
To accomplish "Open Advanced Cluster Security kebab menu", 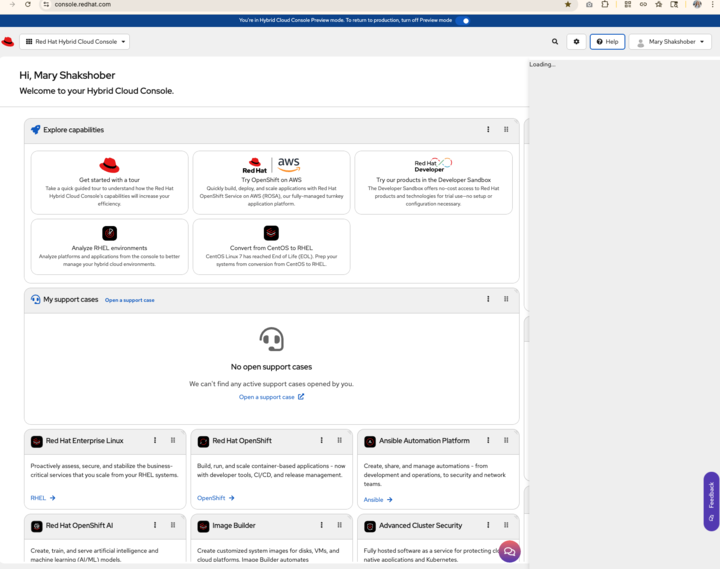I will click(488, 525).
